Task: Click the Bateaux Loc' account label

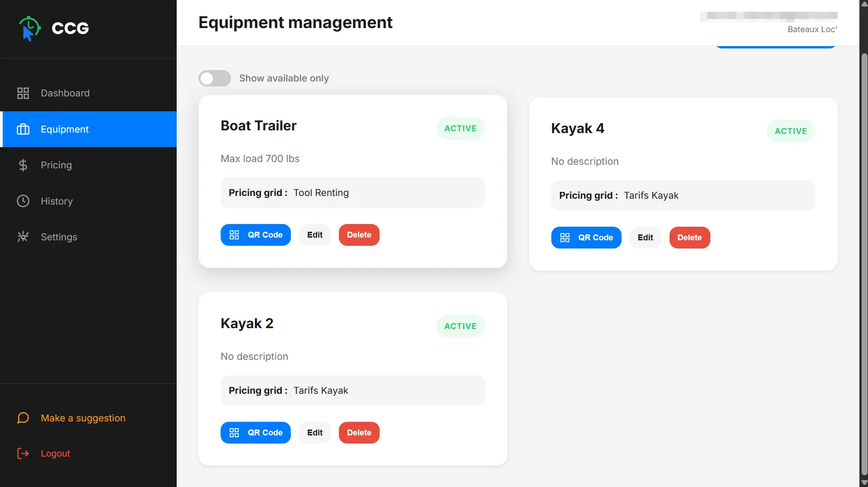Action: click(812, 29)
